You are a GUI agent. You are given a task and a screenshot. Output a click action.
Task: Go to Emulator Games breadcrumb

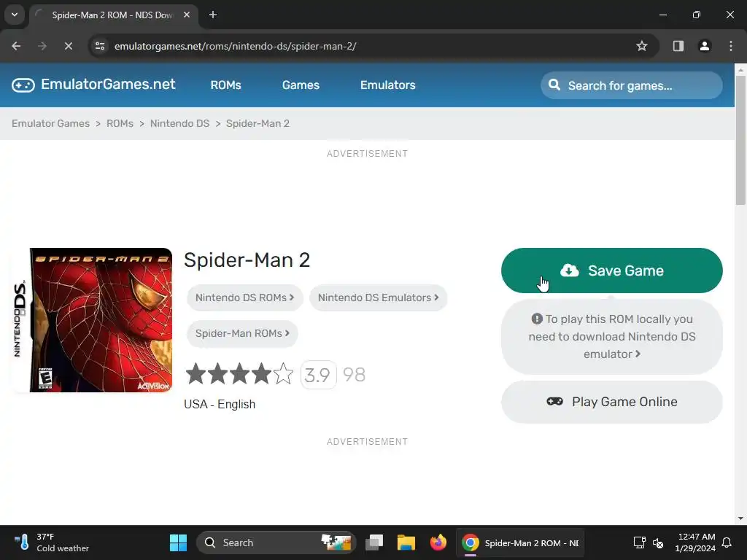point(50,123)
